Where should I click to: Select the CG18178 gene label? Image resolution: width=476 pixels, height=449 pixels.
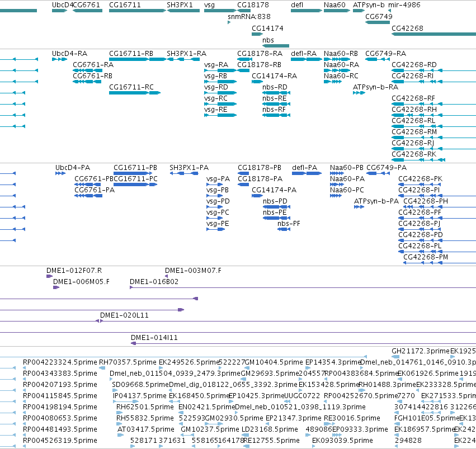[x=253, y=5]
